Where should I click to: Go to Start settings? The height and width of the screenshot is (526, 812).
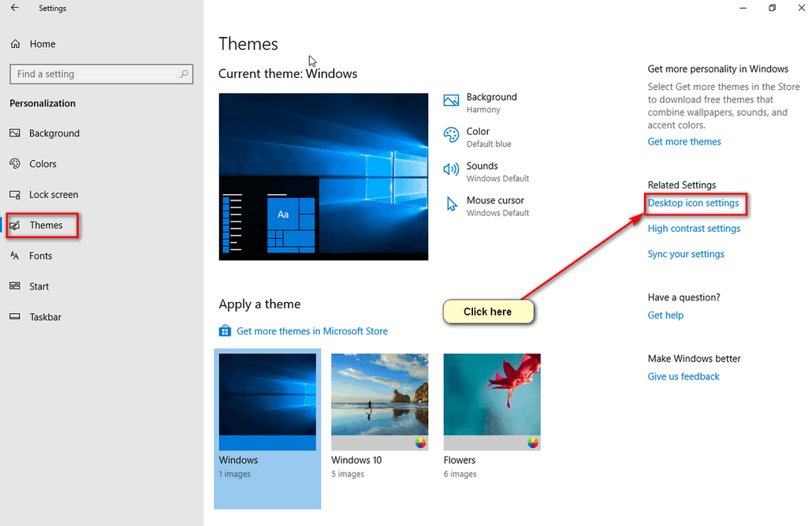pyautogui.click(x=39, y=286)
